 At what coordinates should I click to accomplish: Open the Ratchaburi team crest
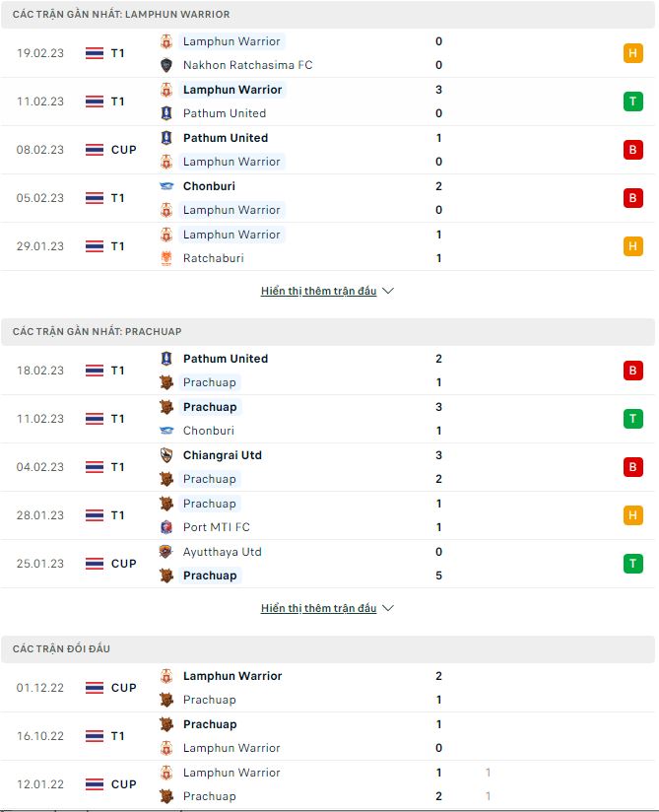click(x=165, y=258)
